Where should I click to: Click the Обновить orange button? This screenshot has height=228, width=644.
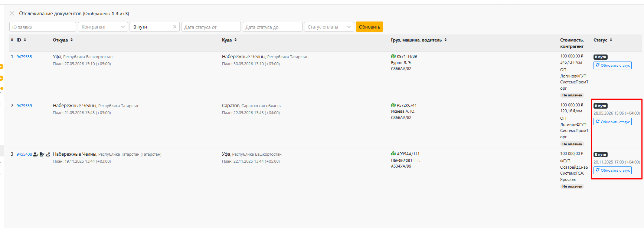[369, 27]
